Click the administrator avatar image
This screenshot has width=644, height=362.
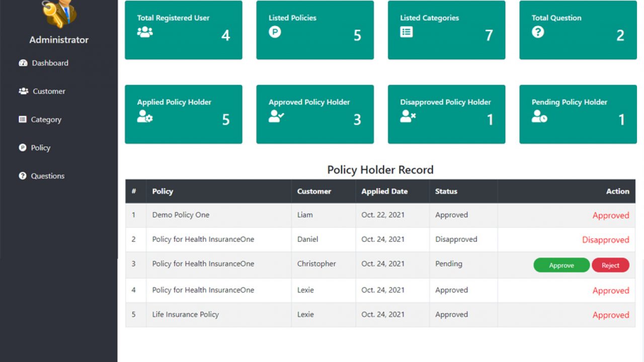(x=59, y=14)
